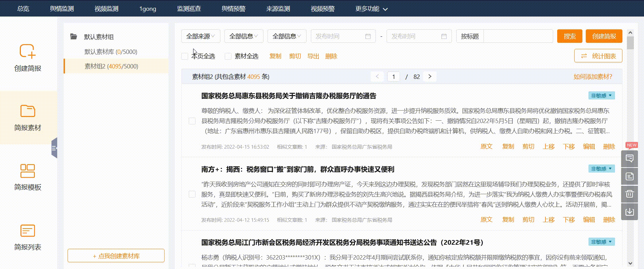Open 非敏感 dropdown on 惠东县税务局 article

point(602,95)
